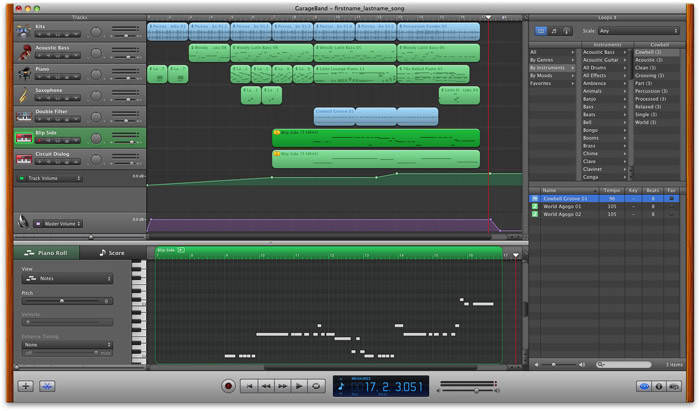Start recording with the red record button
The height and width of the screenshot is (411, 700).
point(228,386)
